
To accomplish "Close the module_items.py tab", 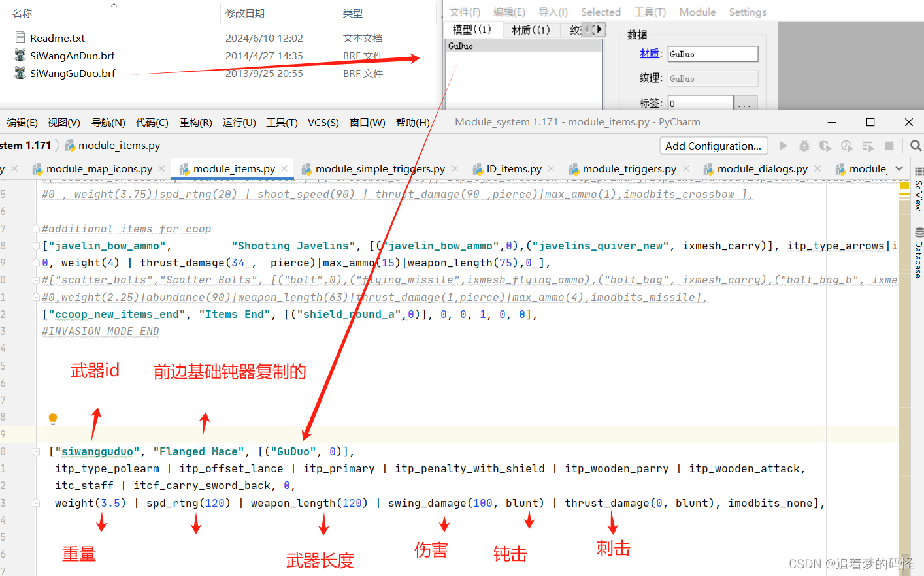I will click(x=284, y=168).
